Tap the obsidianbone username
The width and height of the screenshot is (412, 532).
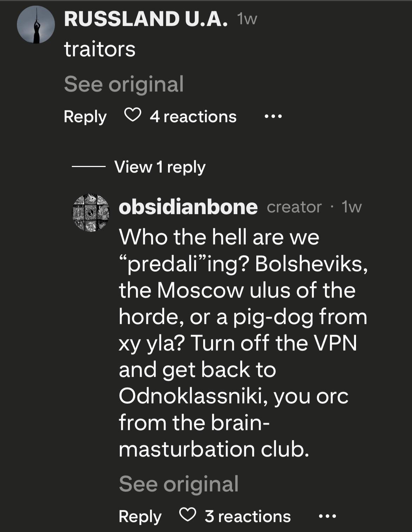point(188,207)
